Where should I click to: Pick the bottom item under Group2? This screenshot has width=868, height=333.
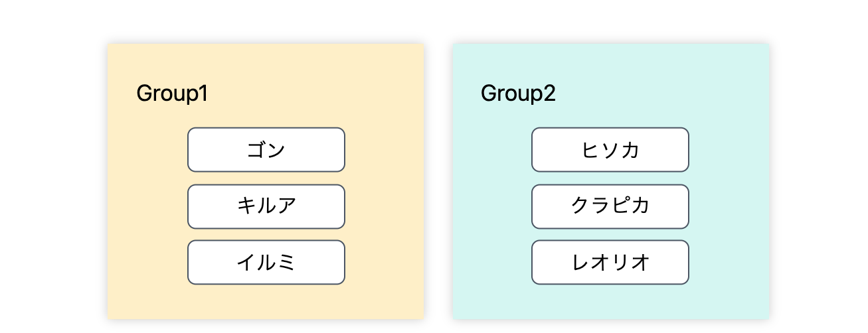tap(610, 263)
